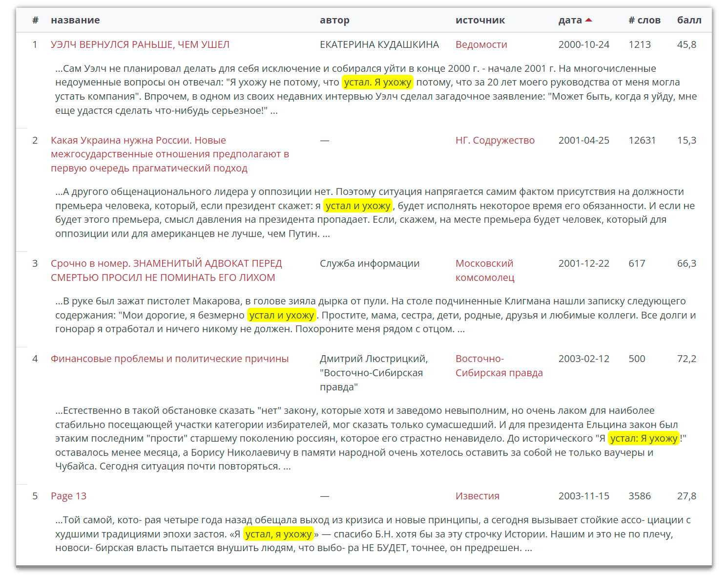
Task: Click word count '12631'
Action: [642, 140]
